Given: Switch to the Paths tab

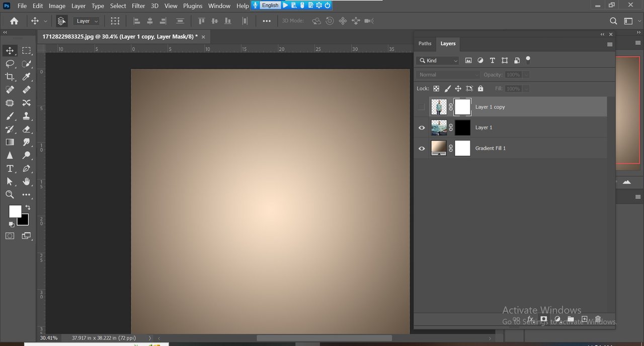Looking at the screenshot, I should pyautogui.click(x=425, y=44).
